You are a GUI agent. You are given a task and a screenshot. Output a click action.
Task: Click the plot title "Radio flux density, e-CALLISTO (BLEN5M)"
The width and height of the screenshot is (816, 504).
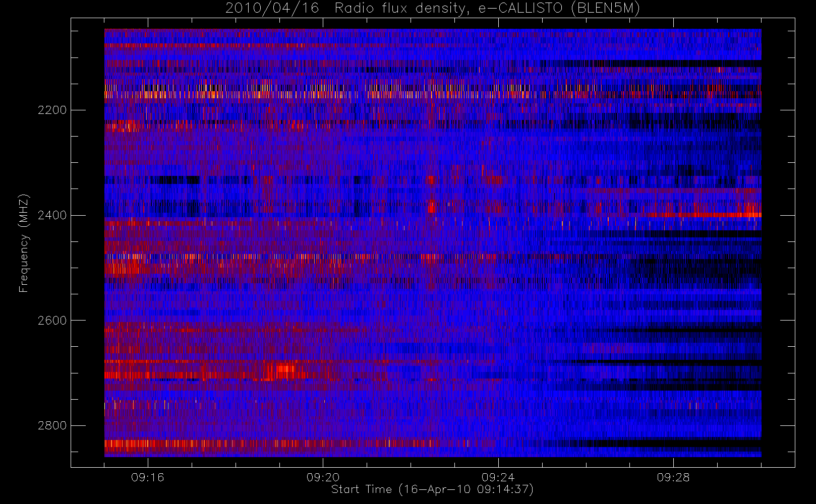[487, 9]
